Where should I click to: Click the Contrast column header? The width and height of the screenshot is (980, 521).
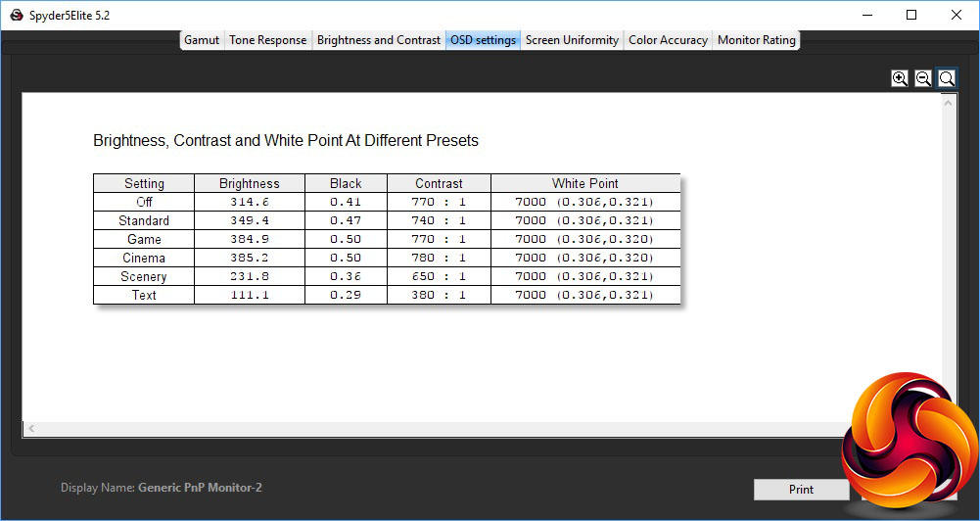pos(439,183)
